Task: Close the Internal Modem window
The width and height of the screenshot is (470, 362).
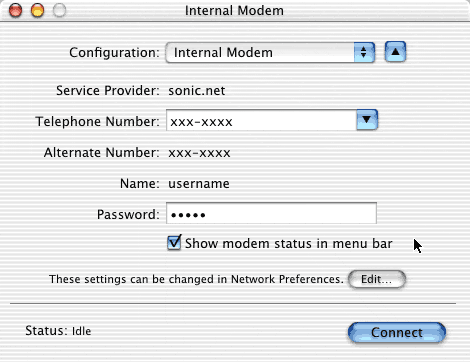Action: (15, 10)
